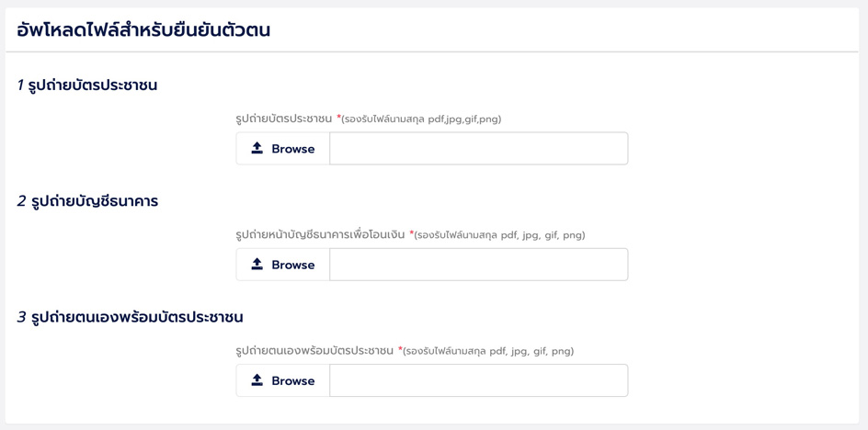Click the upload arrow icon for selfie with ID card

(257, 379)
